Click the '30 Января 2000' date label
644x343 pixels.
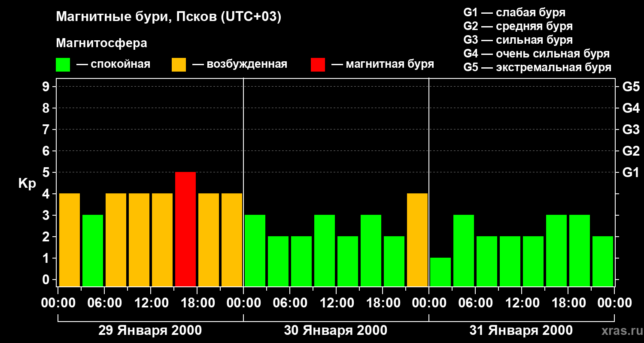click(336, 331)
